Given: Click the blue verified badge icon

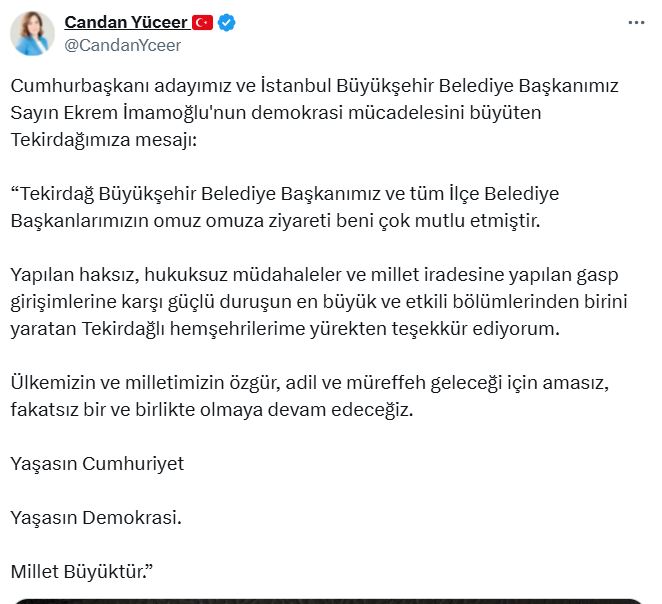Looking at the screenshot, I should click(227, 22).
